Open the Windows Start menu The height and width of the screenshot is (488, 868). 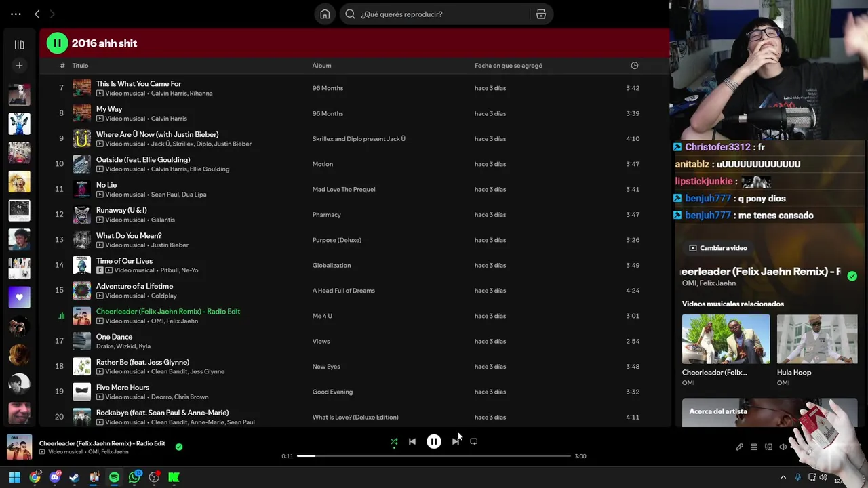(x=14, y=477)
